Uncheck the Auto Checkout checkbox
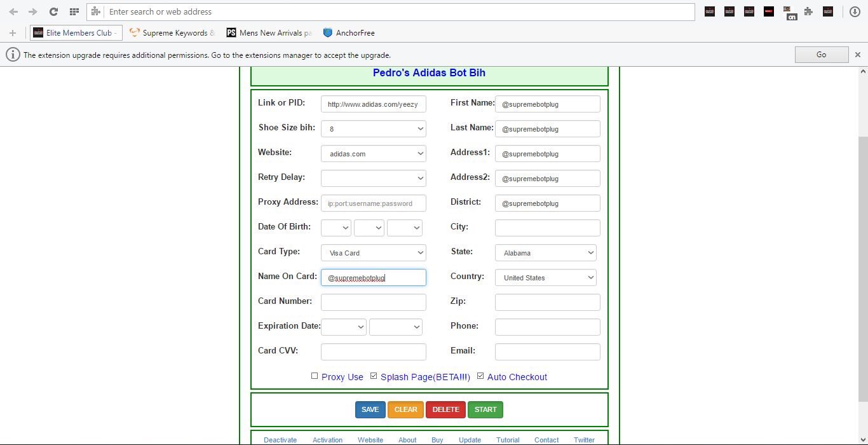This screenshot has height=445, width=868. click(x=480, y=376)
